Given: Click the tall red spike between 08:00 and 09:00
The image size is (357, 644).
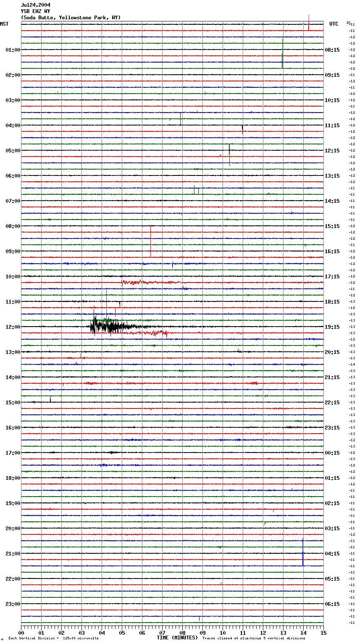Looking at the screenshot, I should pyautogui.click(x=150, y=241).
